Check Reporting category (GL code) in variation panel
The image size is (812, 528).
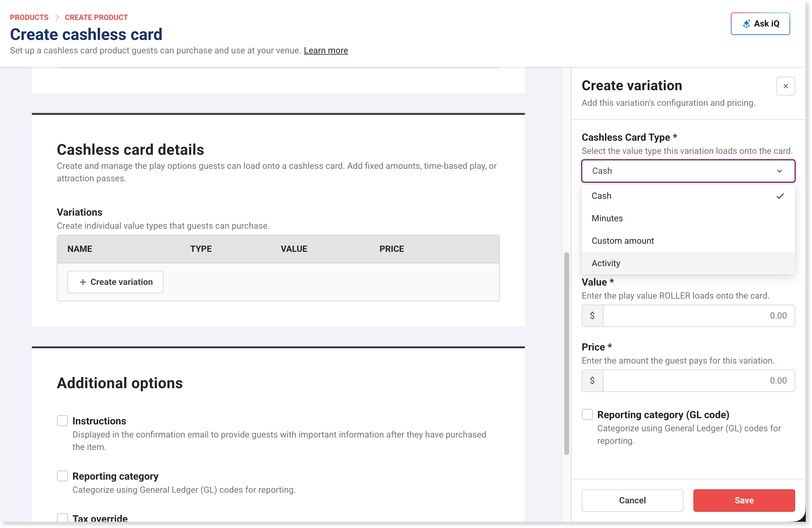[587, 414]
